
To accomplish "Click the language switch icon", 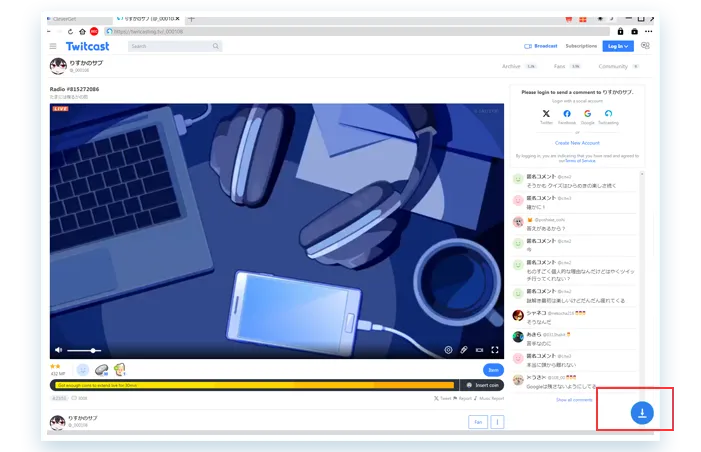I will 645,46.
